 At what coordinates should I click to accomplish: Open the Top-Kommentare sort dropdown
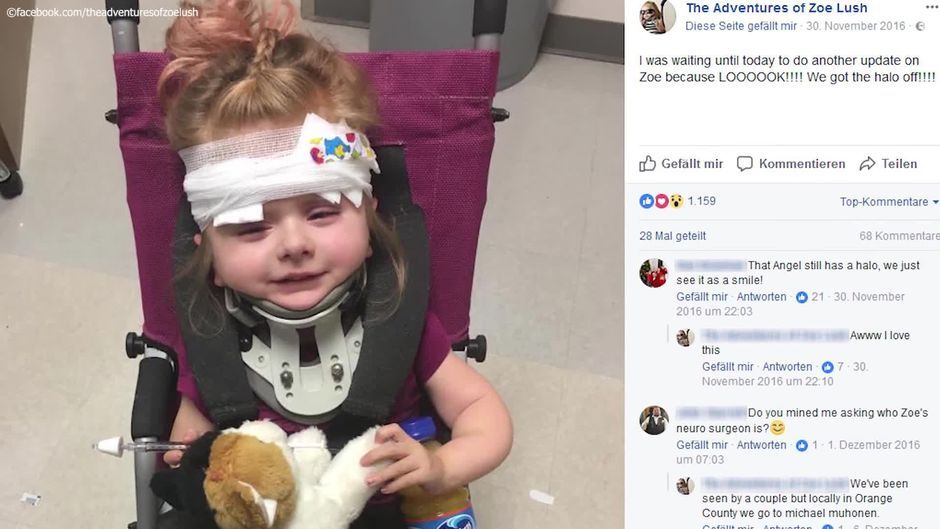(888, 202)
